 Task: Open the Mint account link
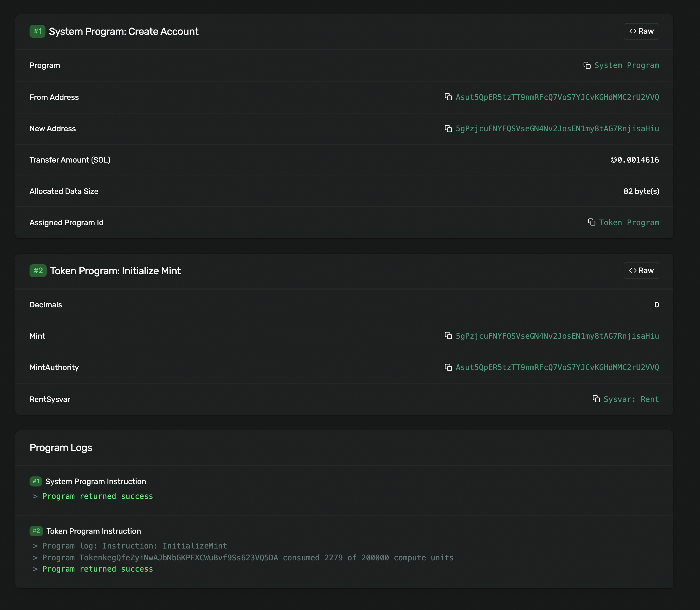[x=557, y=336]
